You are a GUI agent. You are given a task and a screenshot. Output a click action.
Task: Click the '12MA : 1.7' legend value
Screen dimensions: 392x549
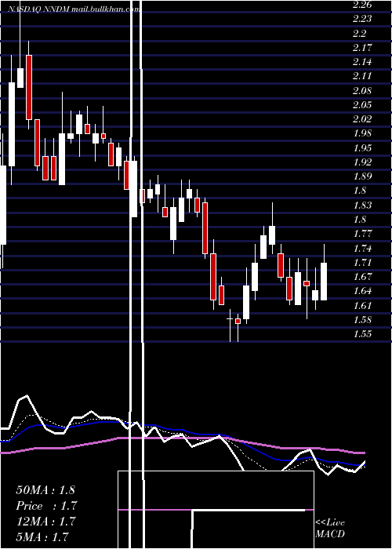point(45,521)
